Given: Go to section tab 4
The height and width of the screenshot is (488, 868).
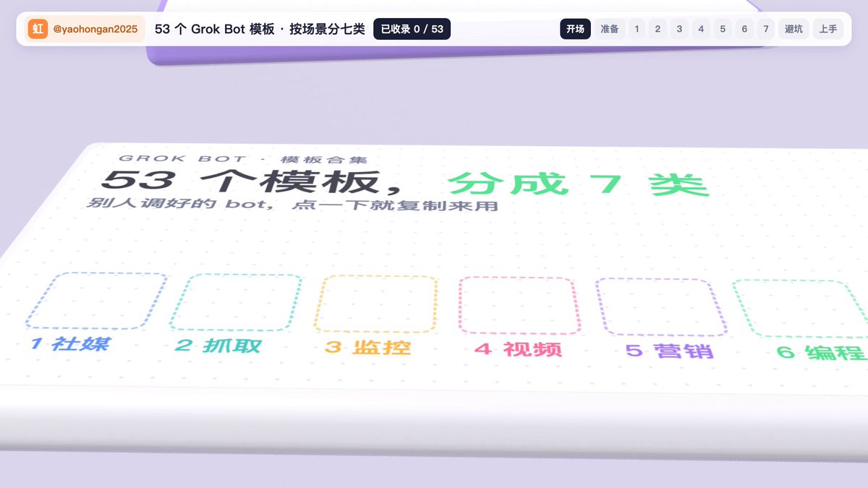Looking at the screenshot, I should coord(701,29).
